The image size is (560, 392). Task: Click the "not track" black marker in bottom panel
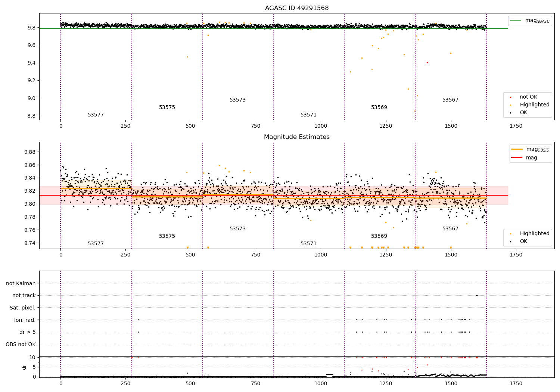tap(477, 295)
